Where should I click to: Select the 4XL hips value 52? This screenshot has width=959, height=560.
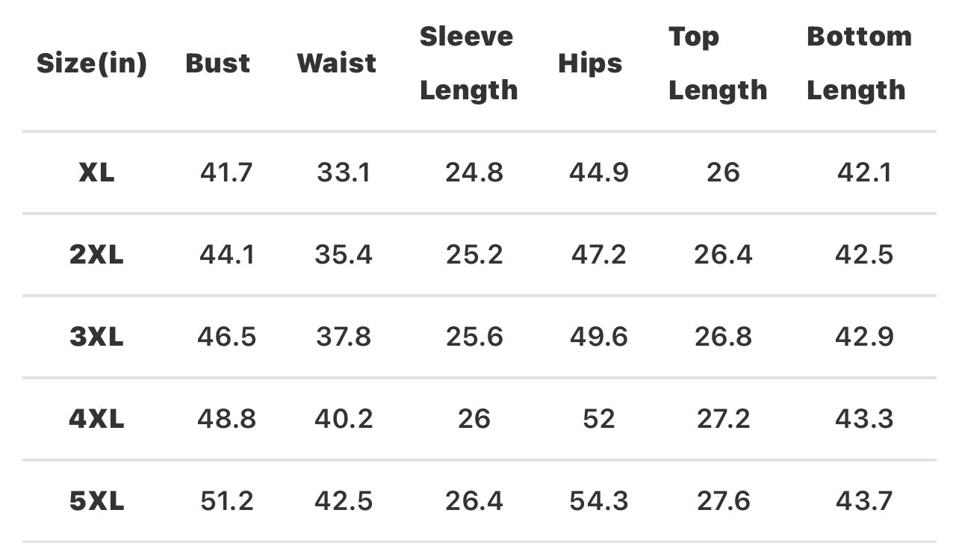point(599,419)
